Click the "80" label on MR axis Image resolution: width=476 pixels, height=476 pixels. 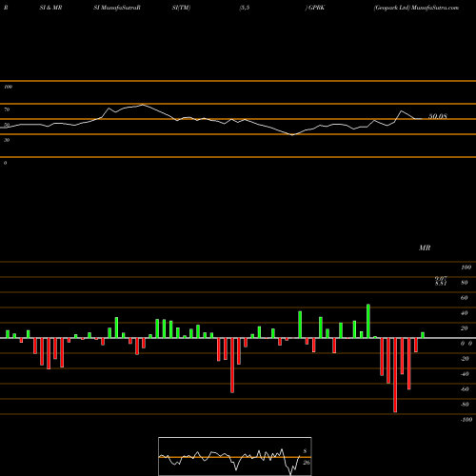point(465,283)
